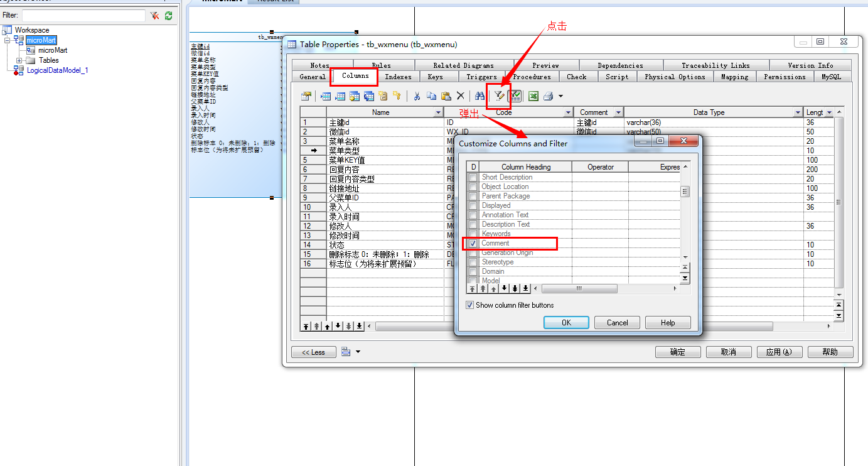Check the Parent Package checkbox
Image resolution: width=868 pixels, height=466 pixels.
point(473,197)
